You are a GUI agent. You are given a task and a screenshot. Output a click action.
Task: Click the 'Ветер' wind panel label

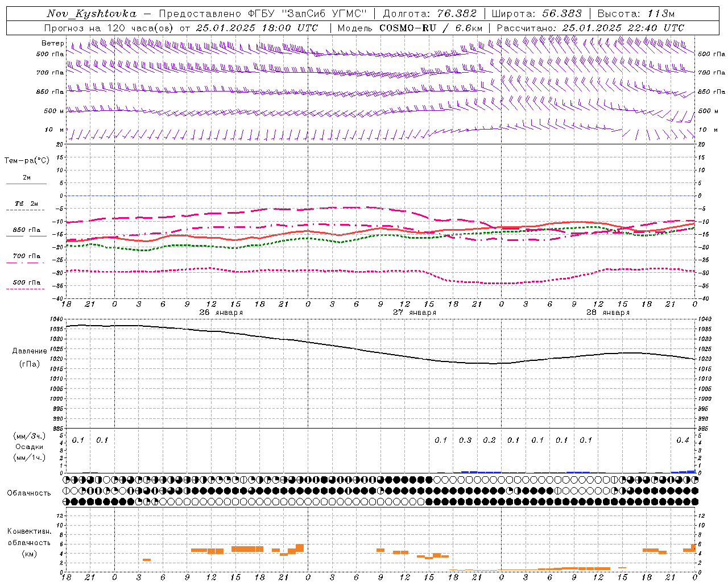coord(53,43)
